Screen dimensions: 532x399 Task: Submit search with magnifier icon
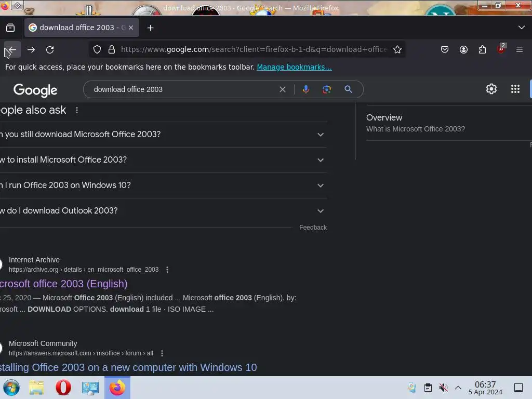pyautogui.click(x=348, y=89)
